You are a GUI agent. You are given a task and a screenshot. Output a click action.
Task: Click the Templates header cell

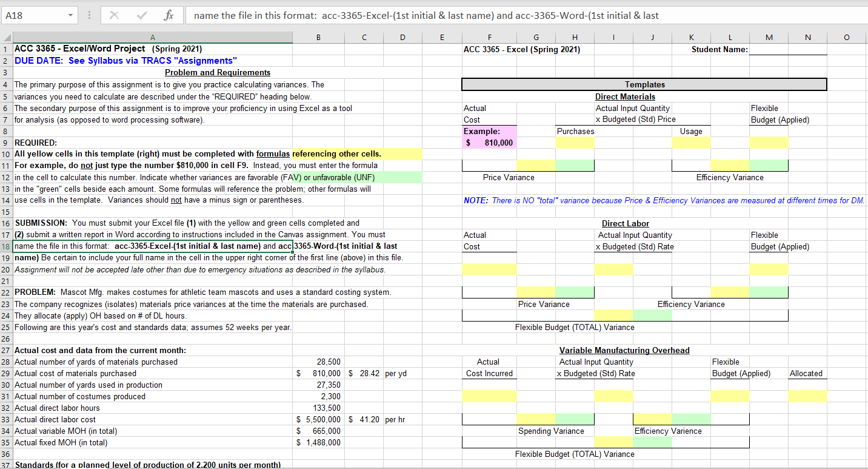pos(644,84)
